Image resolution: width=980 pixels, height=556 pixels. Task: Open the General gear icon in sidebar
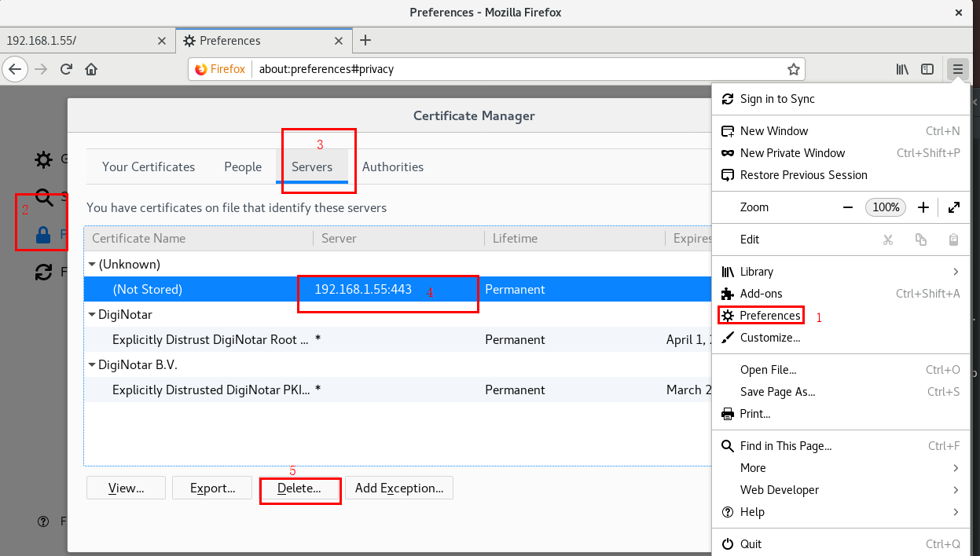(43, 159)
